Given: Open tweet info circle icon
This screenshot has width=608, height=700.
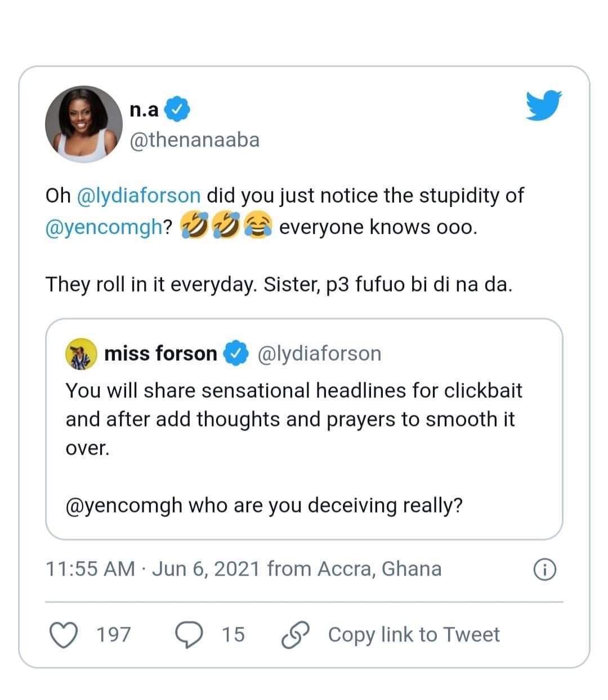Looking at the screenshot, I should [544, 570].
